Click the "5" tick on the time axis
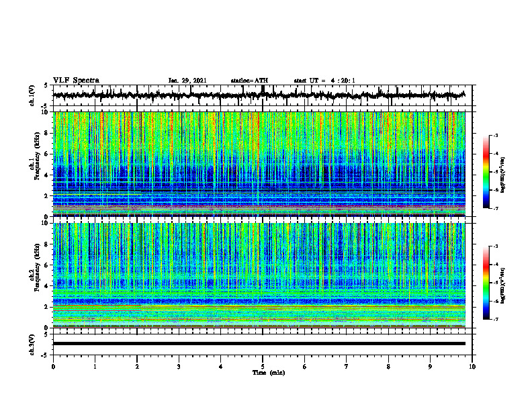 [x=263, y=367]
